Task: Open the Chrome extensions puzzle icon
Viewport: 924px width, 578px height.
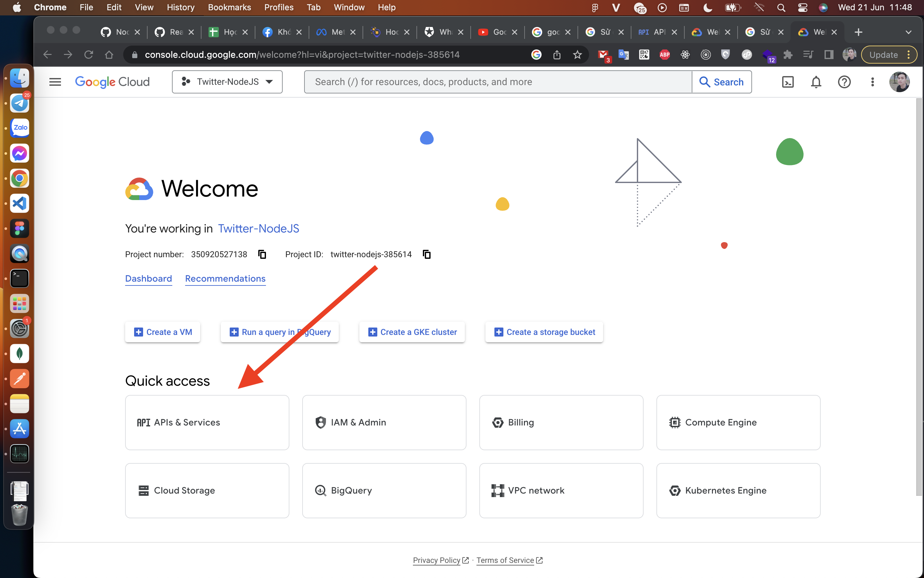Action: [x=788, y=55]
